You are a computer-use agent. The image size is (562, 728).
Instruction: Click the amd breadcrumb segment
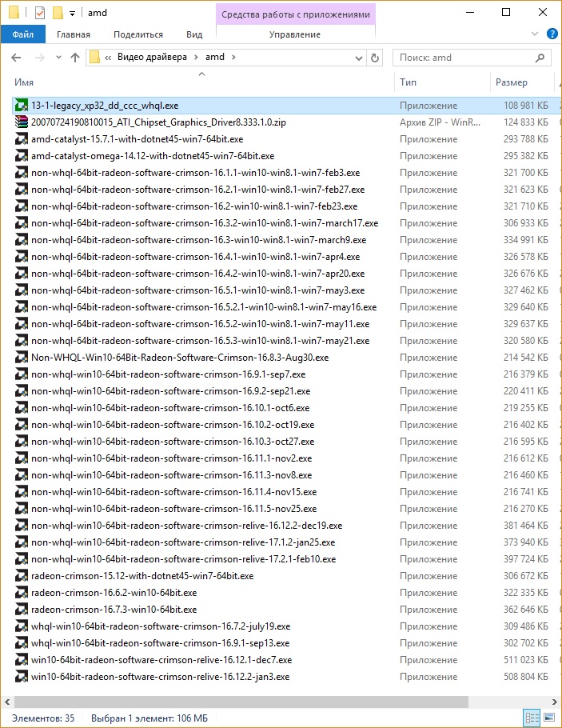tap(215, 57)
